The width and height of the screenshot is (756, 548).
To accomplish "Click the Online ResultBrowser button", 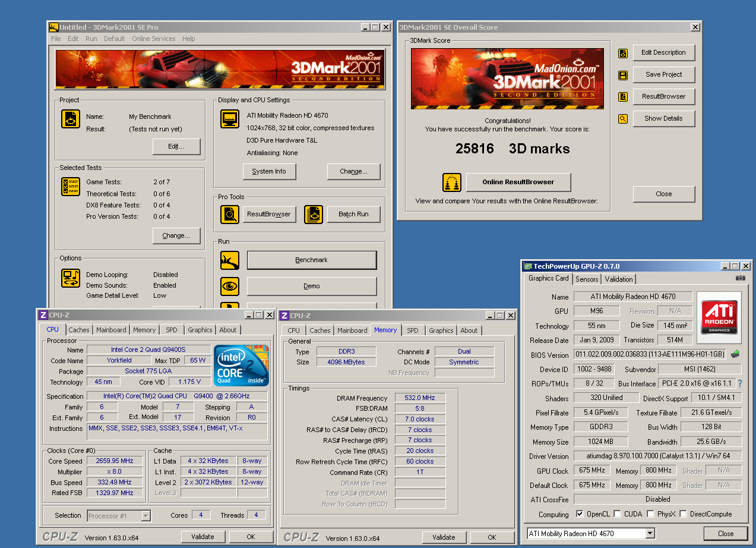I will click(518, 182).
